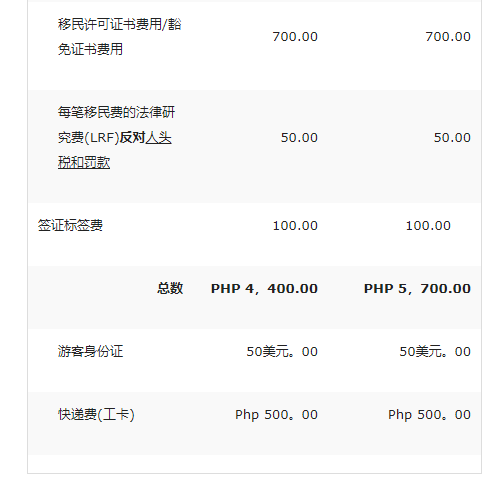Click the first Php 500.00 express fee
The height and width of the screenshot is (478, 490).
click(x=276, y=415)
